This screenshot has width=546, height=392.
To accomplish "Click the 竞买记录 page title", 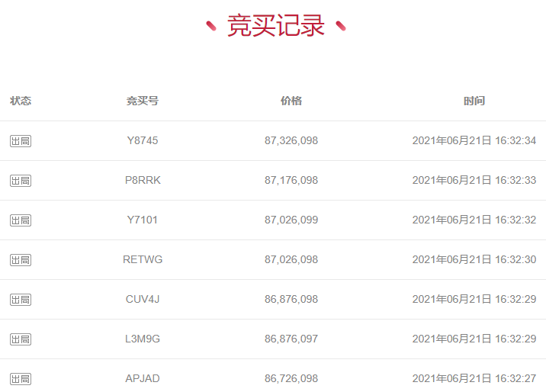I will (x=276, y=26).
